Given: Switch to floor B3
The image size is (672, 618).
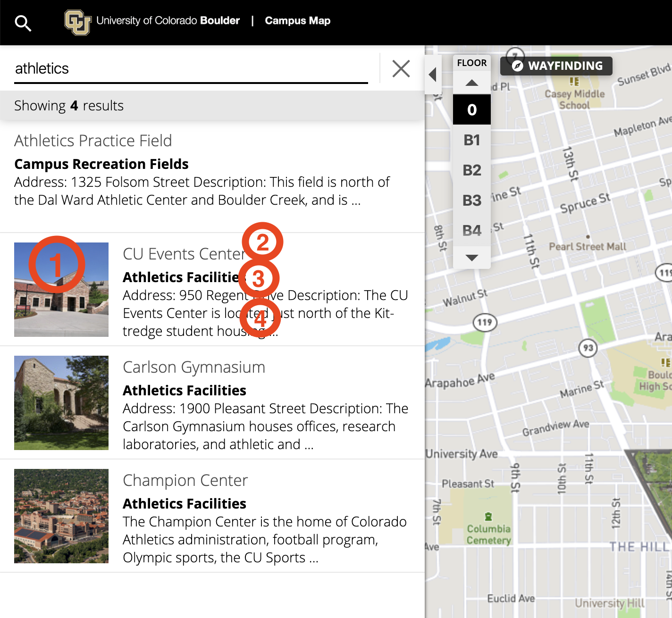Looking at the screenshot, I should tap(472, 200).
